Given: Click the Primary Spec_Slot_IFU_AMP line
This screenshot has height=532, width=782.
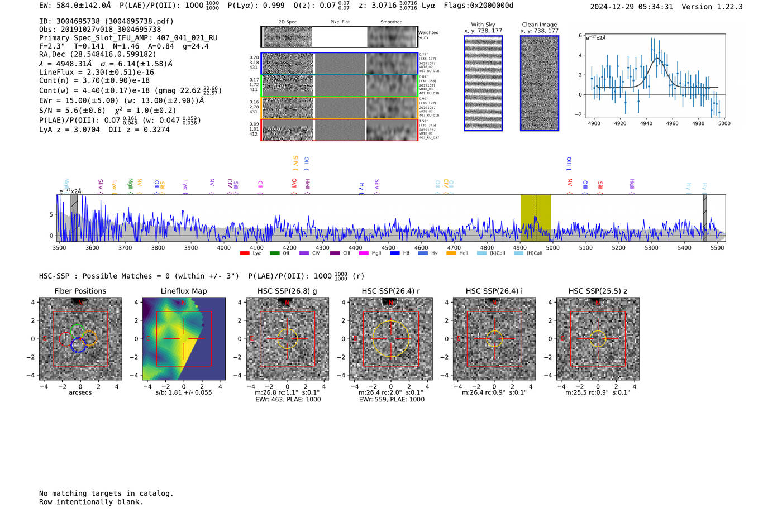Looking at the screenshot, I should point(128,38).
